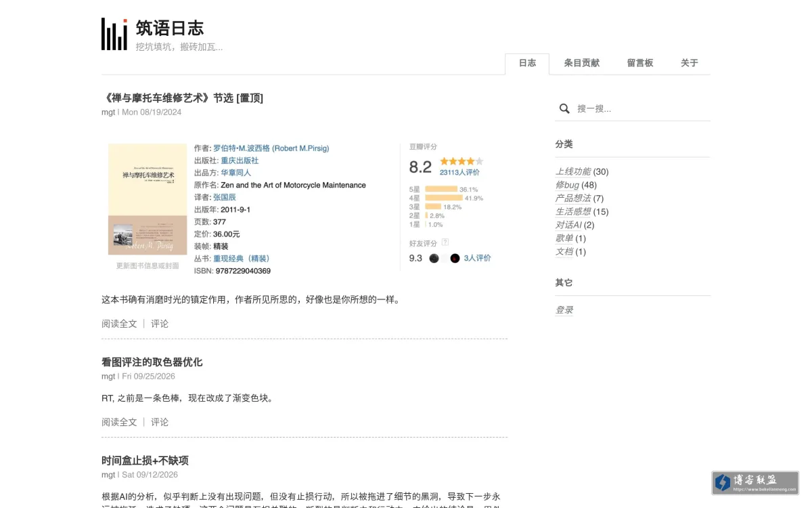Select category 生活感想
The height and width of the screenshot is (508, 812).
click(x=573, y=211)
